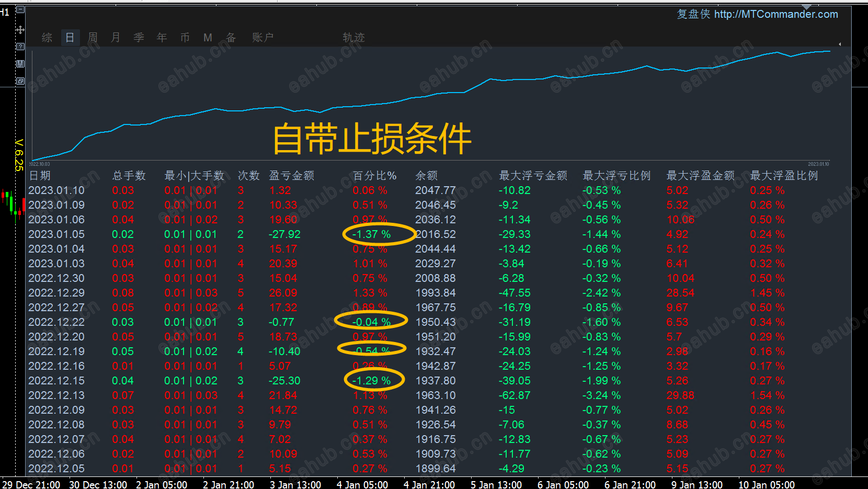
Task: Click the 最大浮亏金额 column header
Action: [x=533, y=176]
